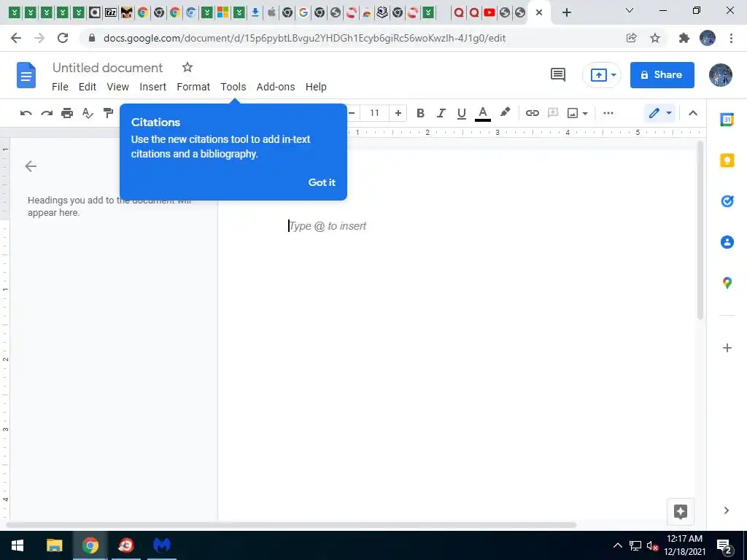This screenshot has width=747, height=560.
Task: Click the document body at Type @ to insert
Action: (x=328, y=226)
